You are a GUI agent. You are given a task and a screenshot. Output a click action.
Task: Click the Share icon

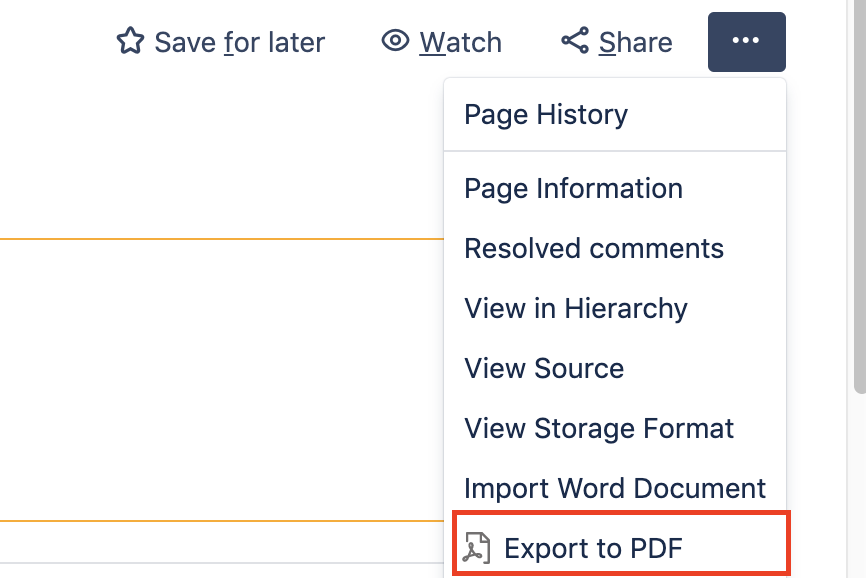point(573,41)
